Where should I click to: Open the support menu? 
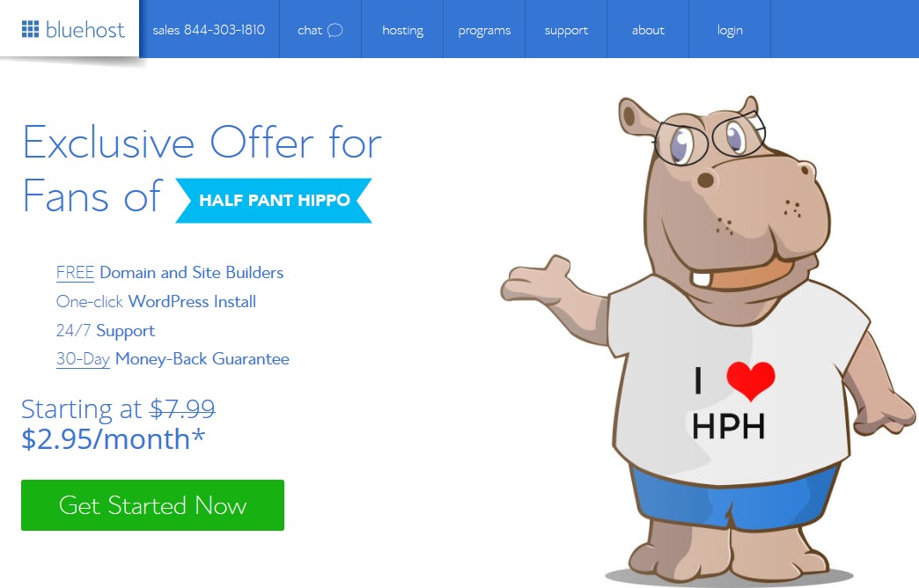(566, 30)
